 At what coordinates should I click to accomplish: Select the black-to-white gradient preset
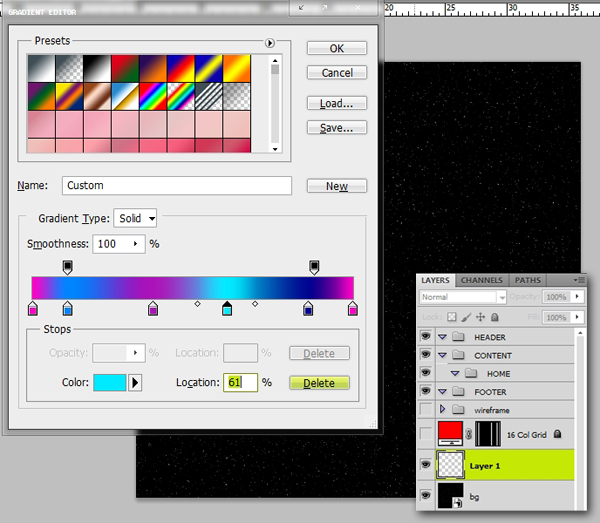(97, 68)
